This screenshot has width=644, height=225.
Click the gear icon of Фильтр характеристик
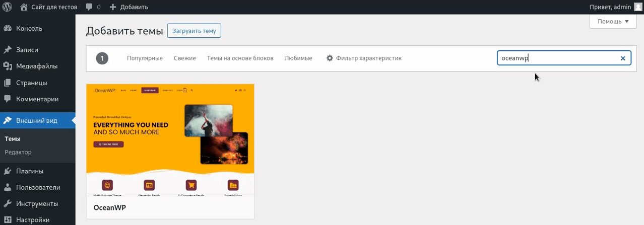pos(330,58)
